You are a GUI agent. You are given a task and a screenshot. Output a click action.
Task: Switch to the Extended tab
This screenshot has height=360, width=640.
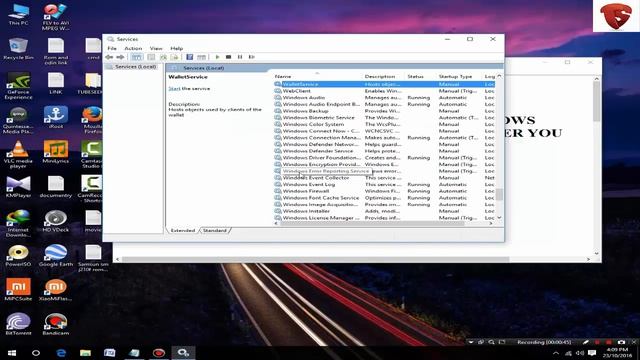182,231
